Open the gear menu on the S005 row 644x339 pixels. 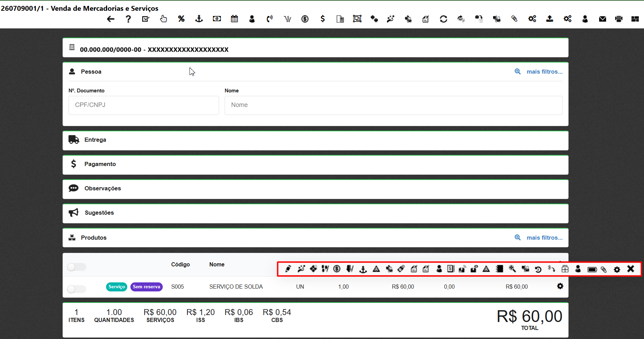560,286
